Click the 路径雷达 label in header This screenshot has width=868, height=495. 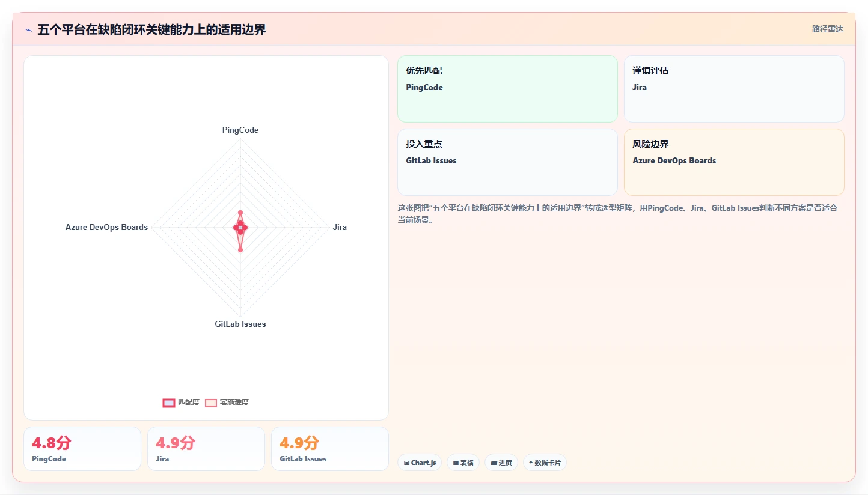(827, 29)
